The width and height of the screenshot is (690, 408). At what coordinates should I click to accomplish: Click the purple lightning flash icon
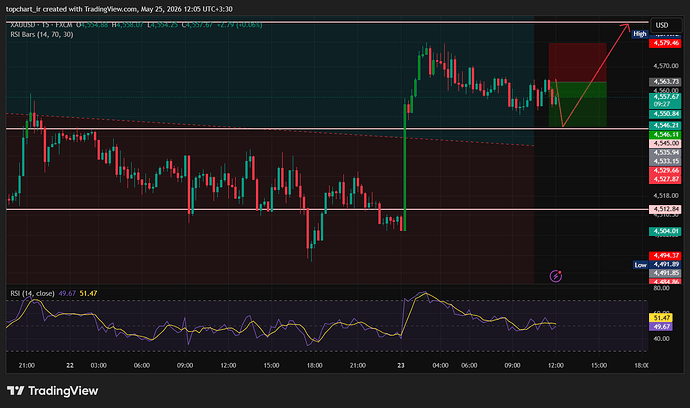coord(556,276)
